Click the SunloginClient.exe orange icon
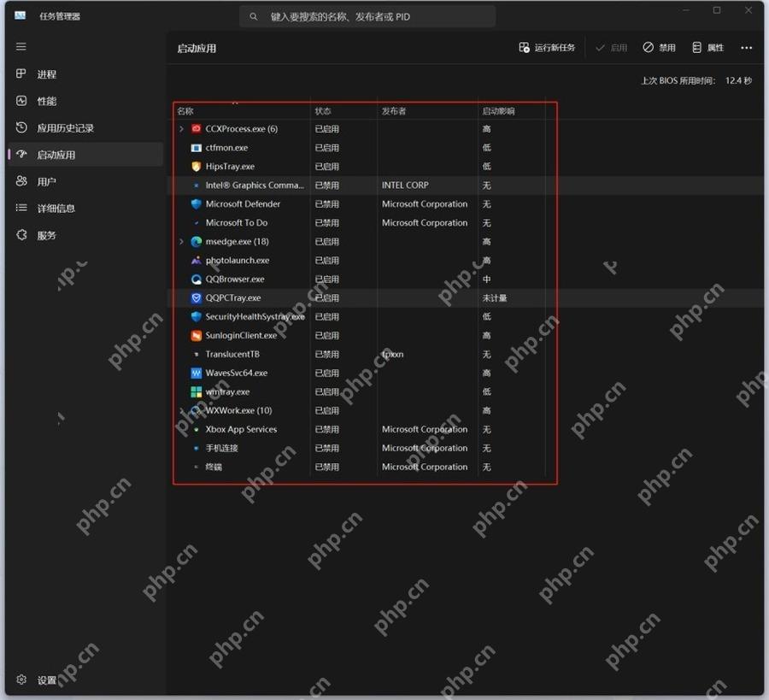769x700 pixels. (x=197, y=336)
